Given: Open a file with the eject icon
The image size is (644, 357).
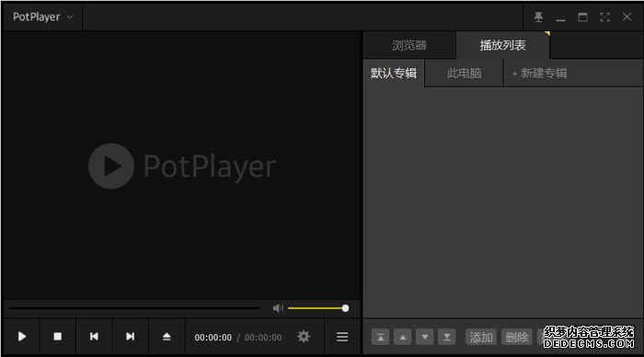Looking at the screenshot, I should (167, 337).
